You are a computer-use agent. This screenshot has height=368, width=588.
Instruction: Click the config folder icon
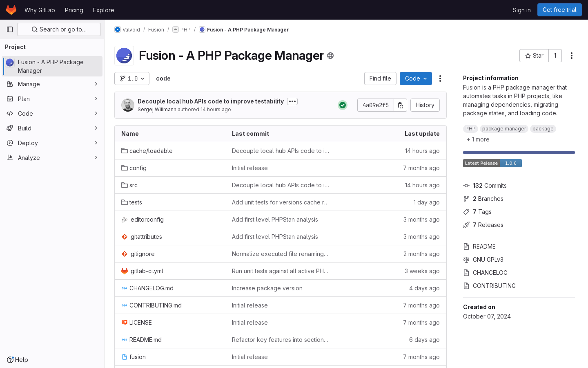pyautogui.click(x=125, y=168)
